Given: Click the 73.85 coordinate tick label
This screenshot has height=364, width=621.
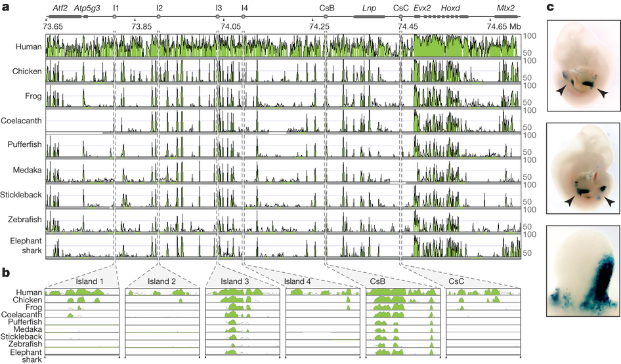Looking at the screenshot, I should tap(141, 26).
